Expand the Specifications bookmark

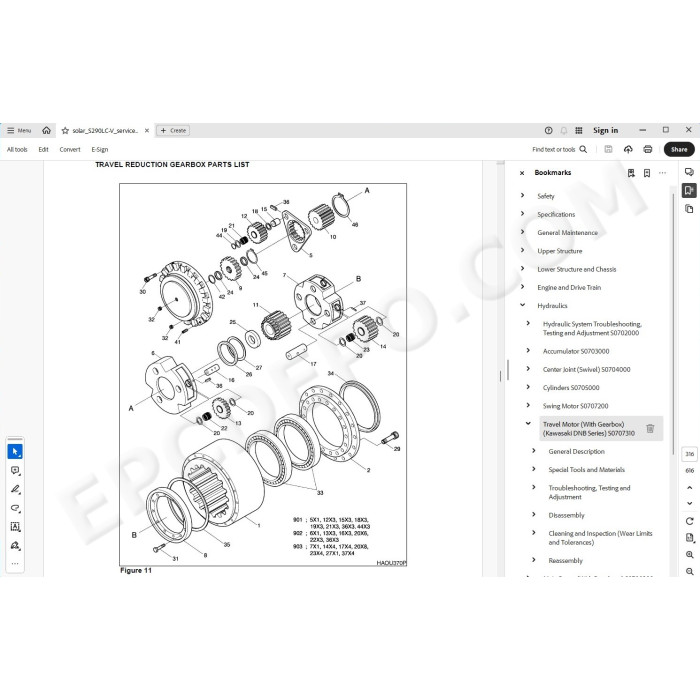522,214
